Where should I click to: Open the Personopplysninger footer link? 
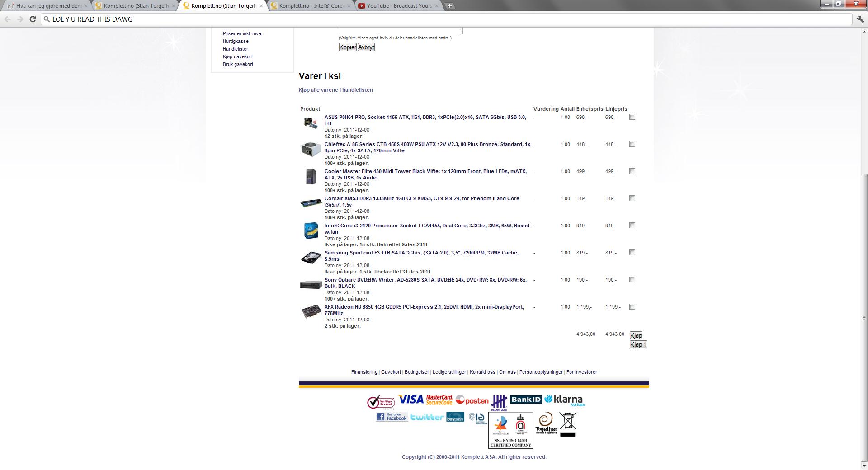pyautogui.click(x=541, y=372)
